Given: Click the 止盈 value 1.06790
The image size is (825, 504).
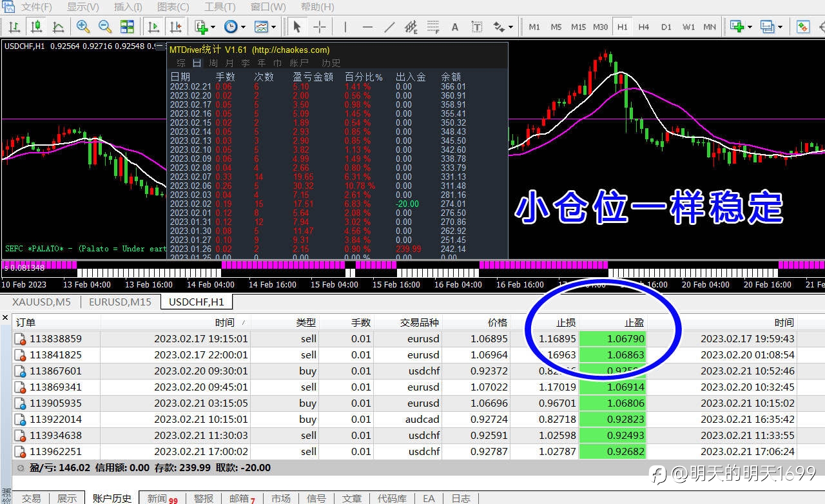Looking at the screenshot, I should [x=625, y=338].
